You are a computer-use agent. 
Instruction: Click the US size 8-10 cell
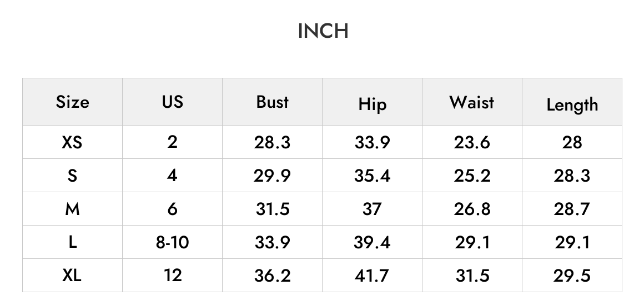tap(173, 242)
